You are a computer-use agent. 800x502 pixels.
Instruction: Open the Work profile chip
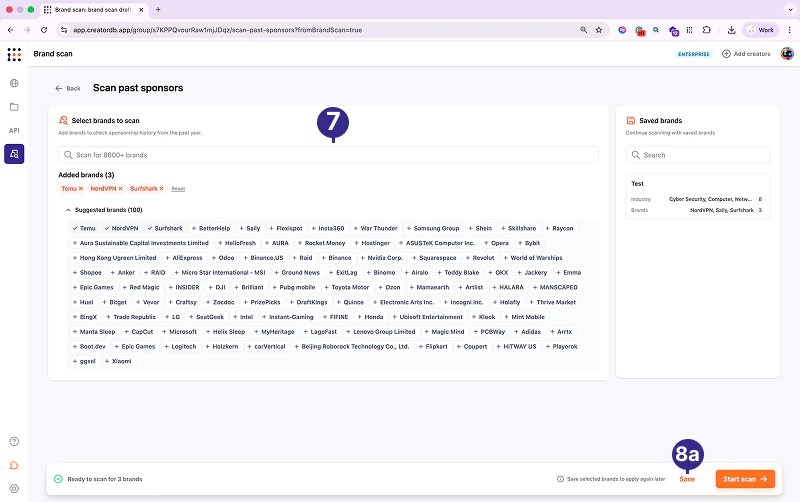pos(761,30)
